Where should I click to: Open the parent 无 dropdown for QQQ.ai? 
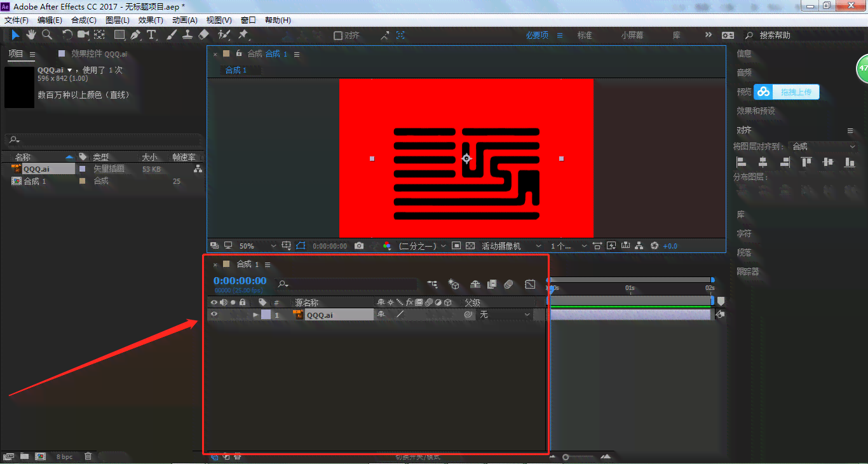[505, 314]
